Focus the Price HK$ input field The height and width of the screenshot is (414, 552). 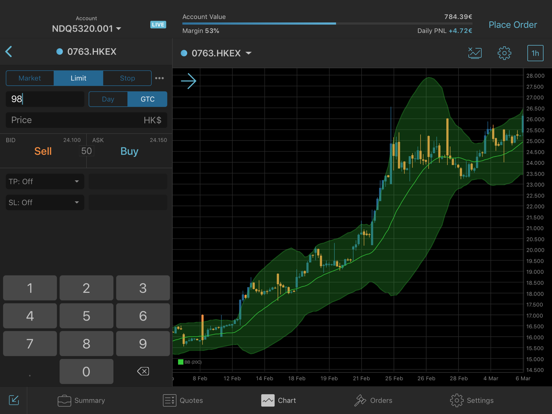[86, 120]
